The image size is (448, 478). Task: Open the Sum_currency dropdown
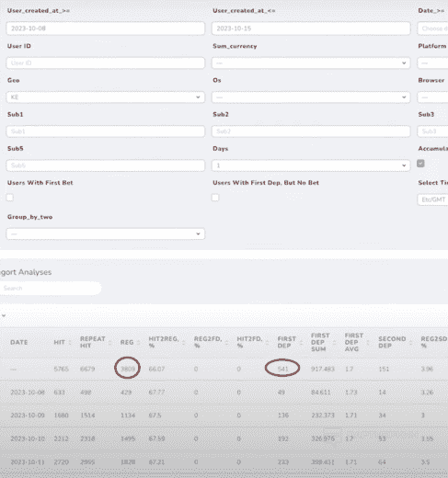click(x=311, y=63)
